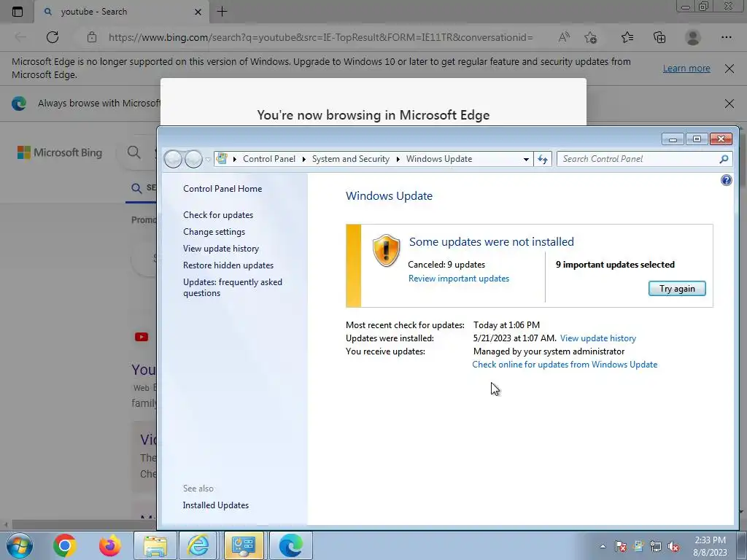The image size is (747, 560).
Task: Open View update history in sidebar
Action: tap(221, 249)
